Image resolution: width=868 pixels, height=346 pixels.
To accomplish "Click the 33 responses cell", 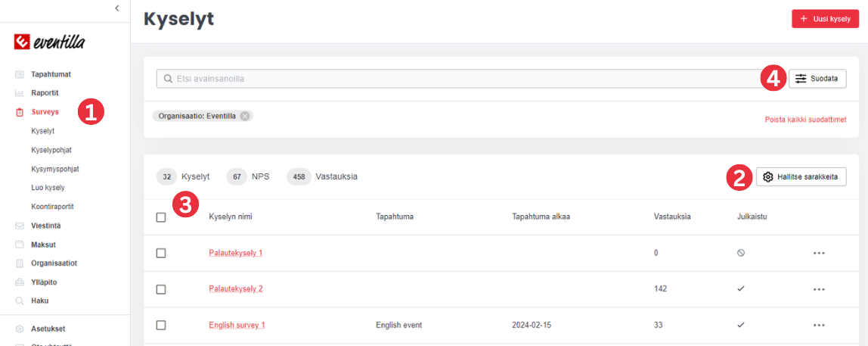I will pos(659,325).
